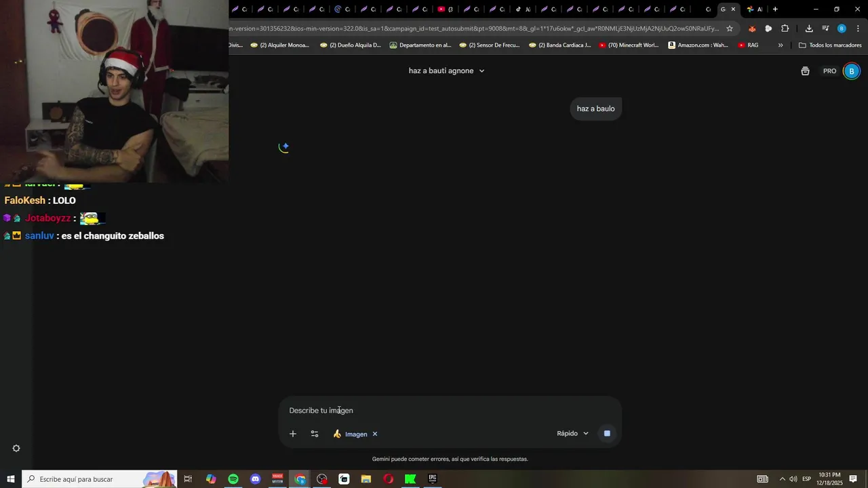Open the volume speaker tray icon
The width and height of the screenshot is (868, 488).
793,479
